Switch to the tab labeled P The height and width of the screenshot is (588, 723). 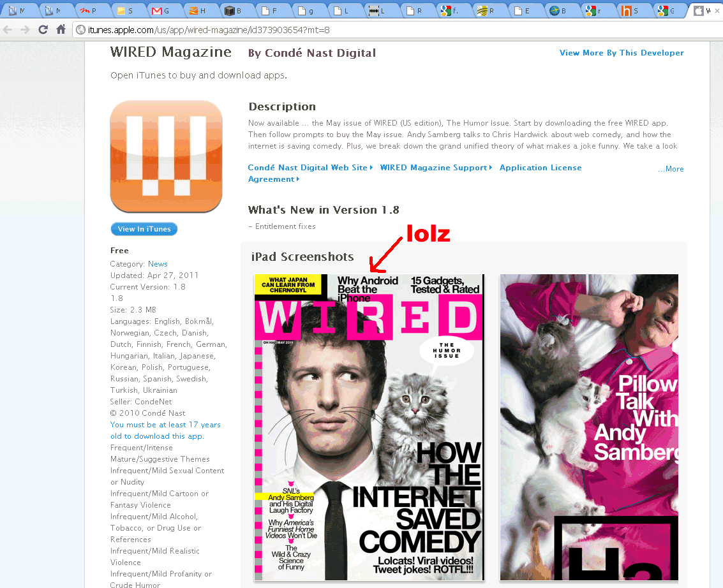[89, 11]
